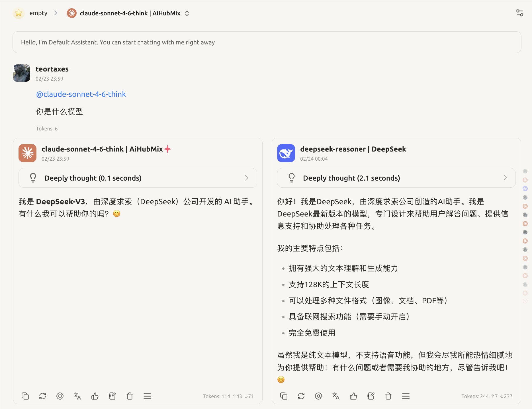Translate the claude-sonnet response
Image resolution: width=532 pixels, height=409 pixels.
(x=77, y=396)
